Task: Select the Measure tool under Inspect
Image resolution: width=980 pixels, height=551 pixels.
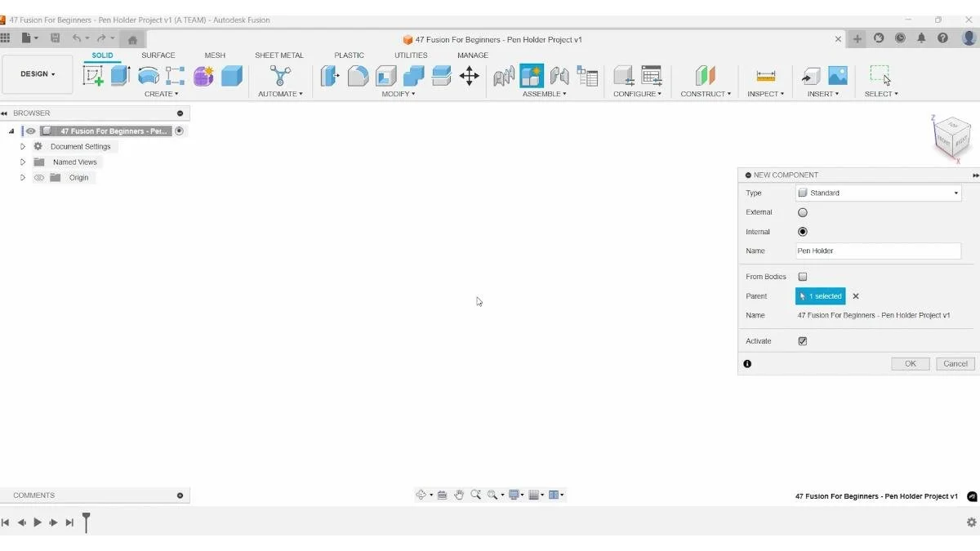Action: (766, 75)
